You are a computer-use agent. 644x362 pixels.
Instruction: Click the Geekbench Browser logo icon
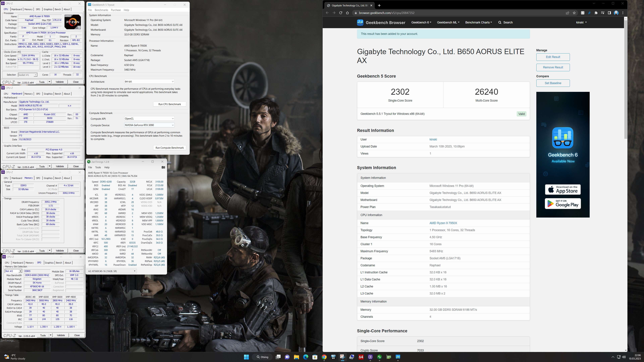pos(360,22)
